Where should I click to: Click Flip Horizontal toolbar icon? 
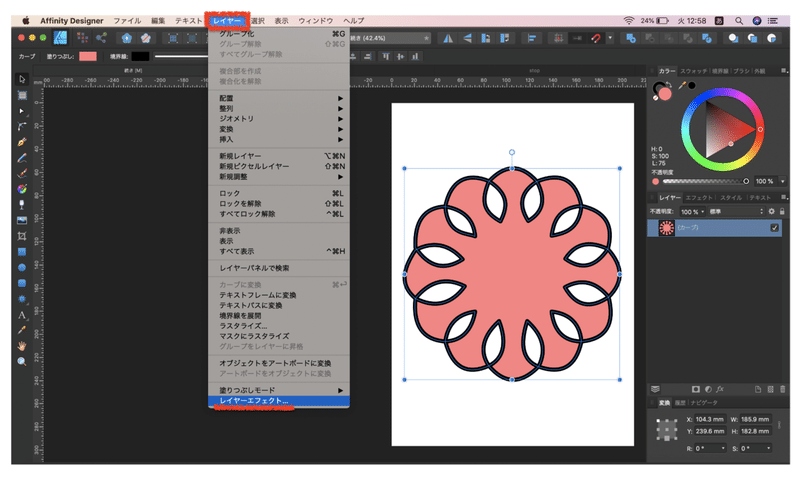(x=448, y=38)
